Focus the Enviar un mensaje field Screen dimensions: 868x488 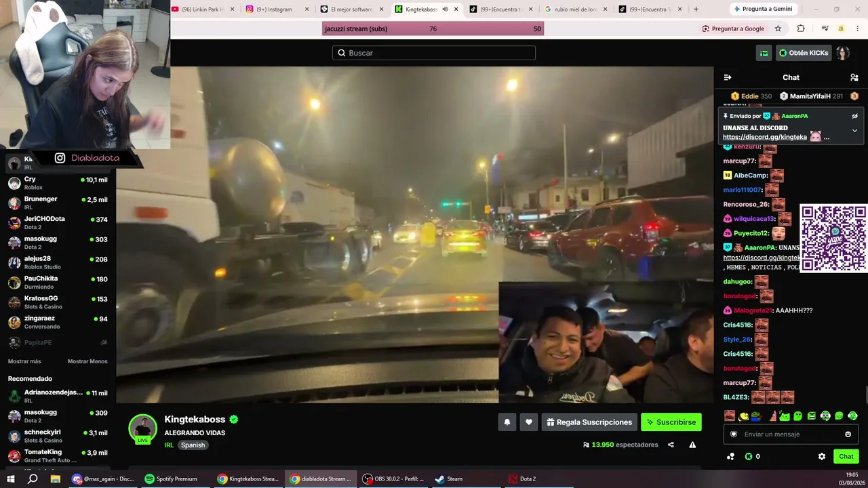790,434
